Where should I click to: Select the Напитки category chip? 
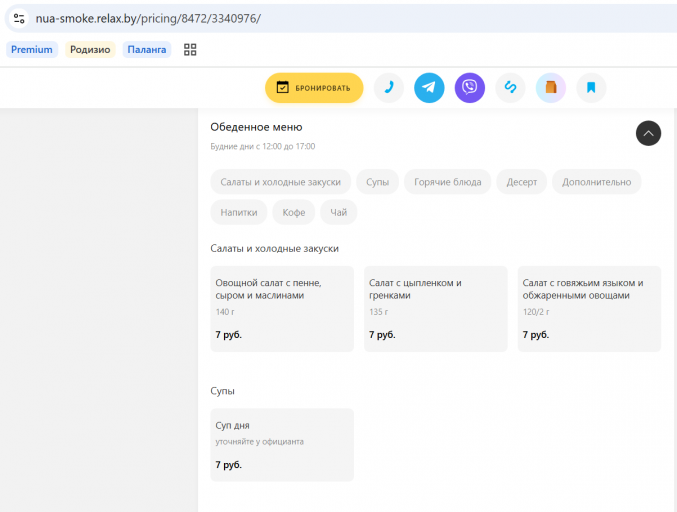[239, 212]
